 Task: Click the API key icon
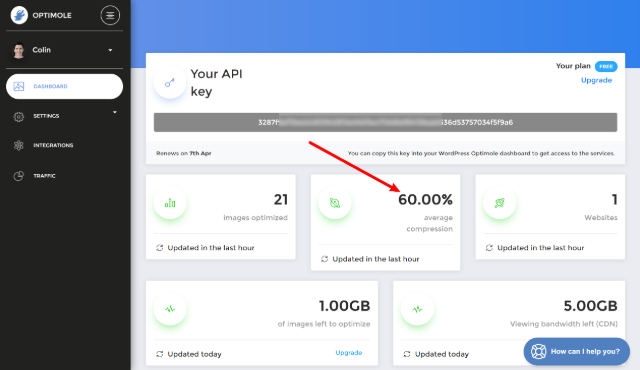pos(170,83)
